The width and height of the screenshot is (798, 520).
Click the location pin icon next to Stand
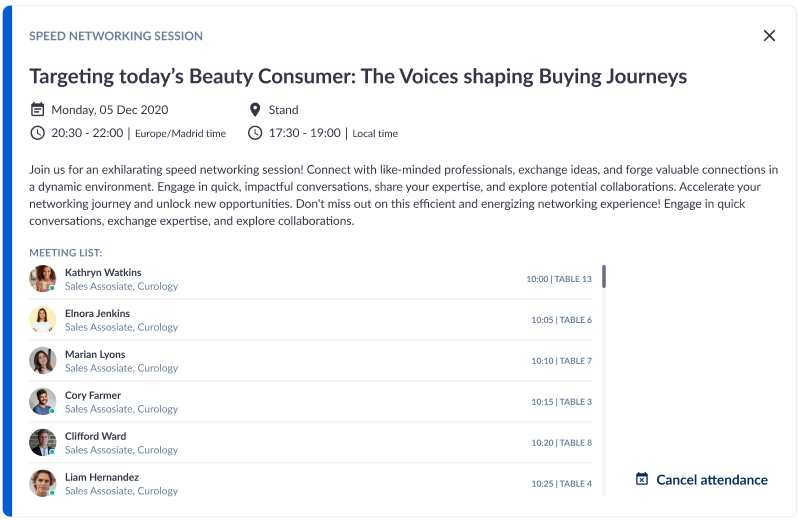click(x=255, y=110)
